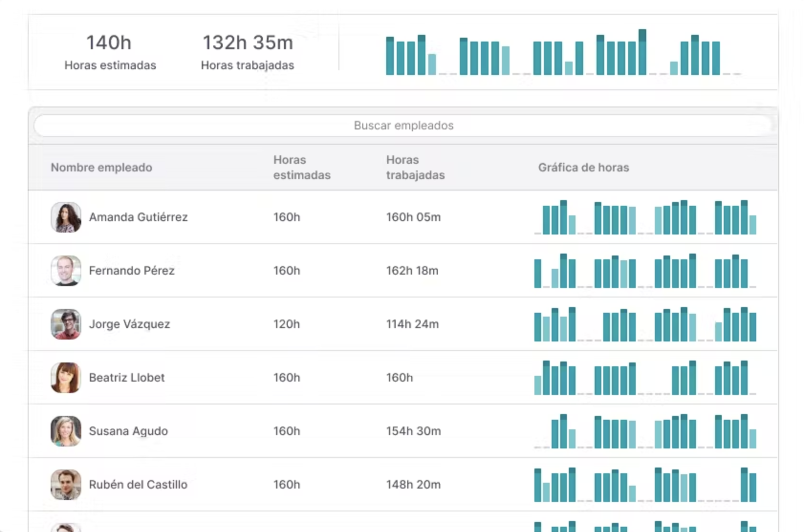Image resolution: width=804 pixels, height=532 pixels.
Task: Click Rubén del Castillo's profile photo
Action: pyautogui.click(x=66, y=485)
